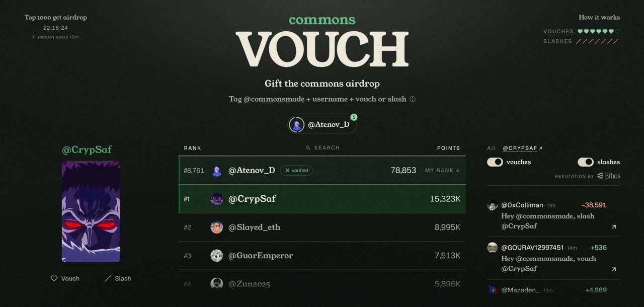Jump to My Rank with the down arrow
Image resolution: width=644 pixels, height=307 pixels.
(443, 171)
